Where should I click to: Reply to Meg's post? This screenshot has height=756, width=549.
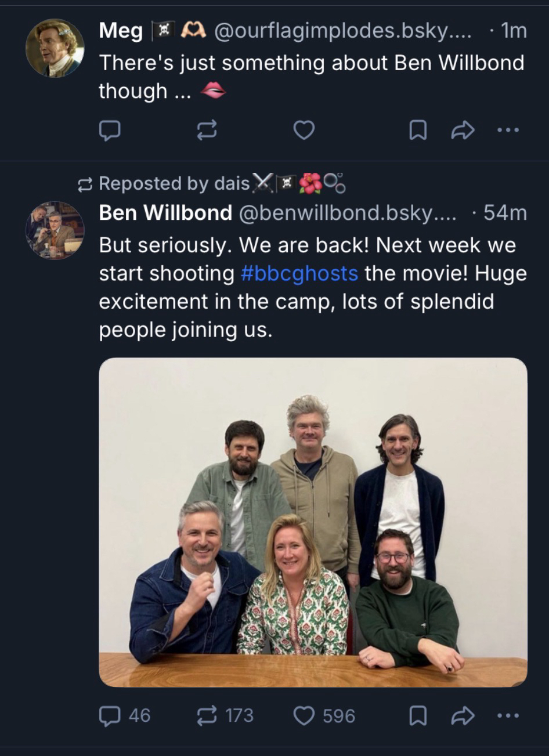(x=110, y=131)
